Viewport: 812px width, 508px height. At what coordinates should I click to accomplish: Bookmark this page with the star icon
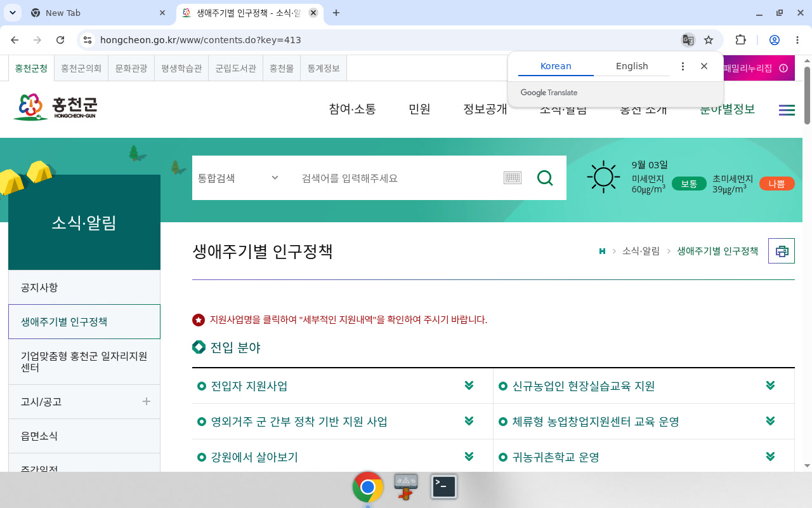click(x=709, y=40)
